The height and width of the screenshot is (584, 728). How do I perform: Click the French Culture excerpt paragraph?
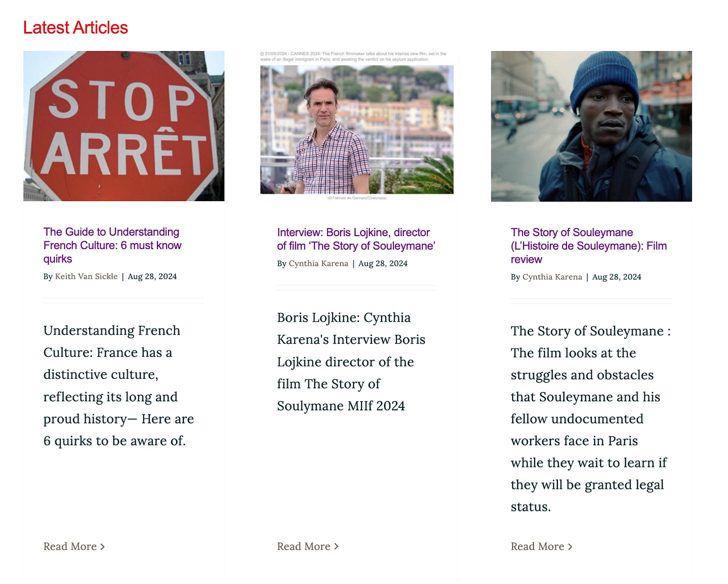pyautogui.click(x=118, y=386)
